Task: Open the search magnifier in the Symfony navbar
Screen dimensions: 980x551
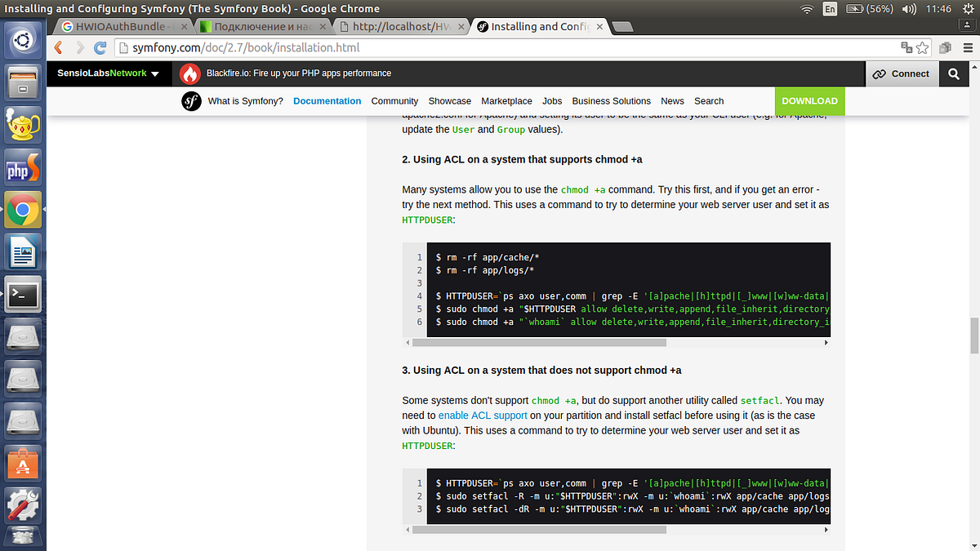Action: [954, 73]
